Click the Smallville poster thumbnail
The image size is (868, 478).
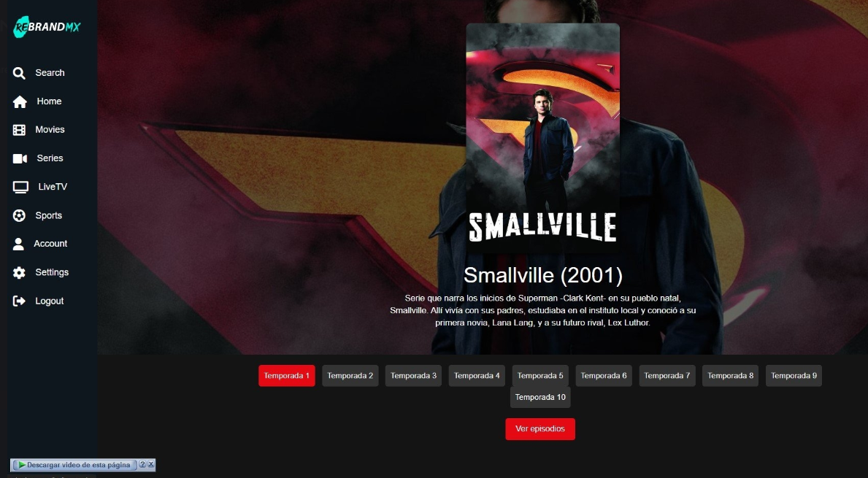point(542,139)
